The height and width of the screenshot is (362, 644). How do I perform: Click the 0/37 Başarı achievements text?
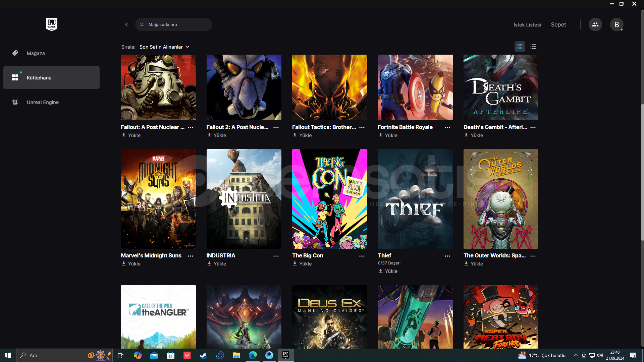389,263
